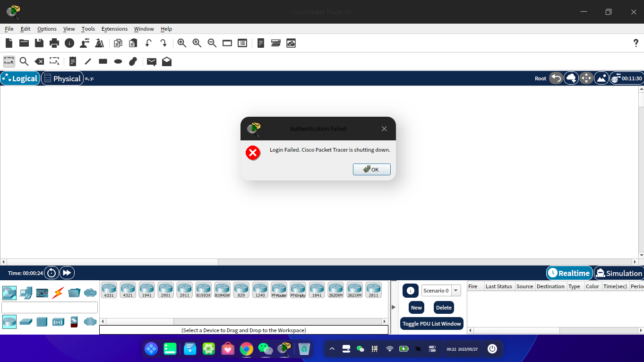Open the Options menu
Screen dimensions: 644x362
tap(47, 29)
